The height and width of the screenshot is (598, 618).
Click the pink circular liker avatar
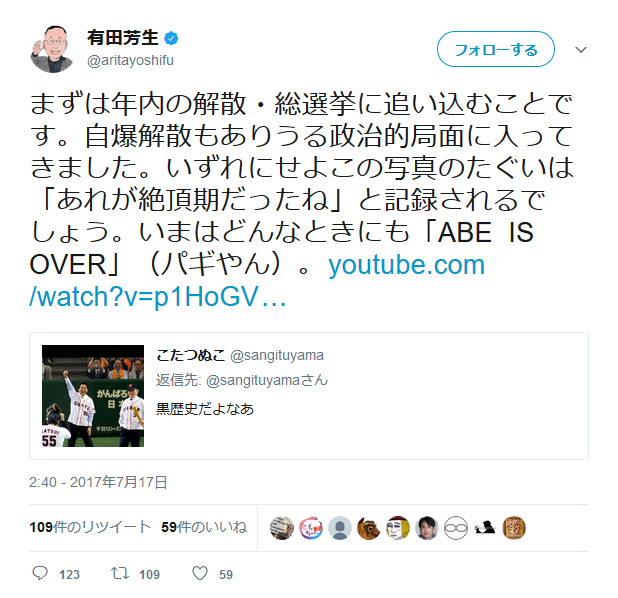tap(311, 528)
